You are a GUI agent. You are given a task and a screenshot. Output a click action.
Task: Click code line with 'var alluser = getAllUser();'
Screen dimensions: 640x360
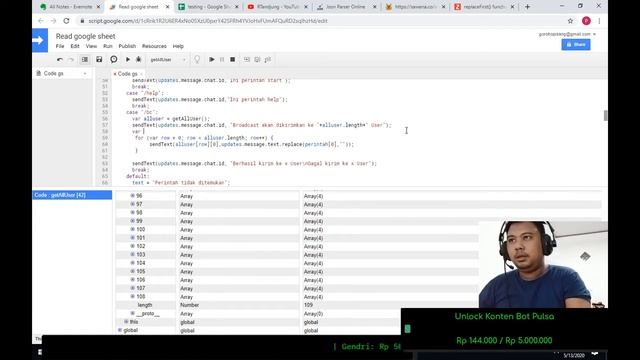[x=171, y=119]
